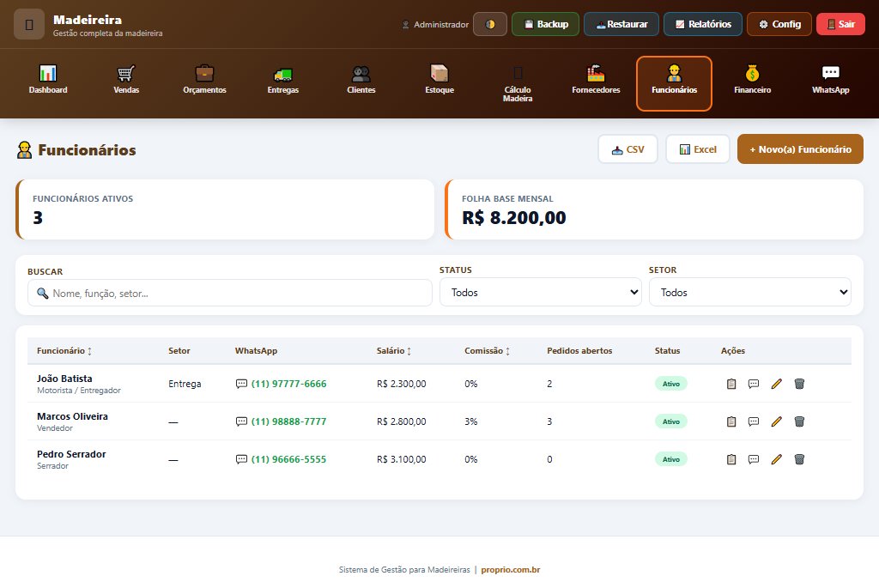Viewport: 879px width, 588px height.
Task: Click Sair to log out
Action: coord(840,24)
